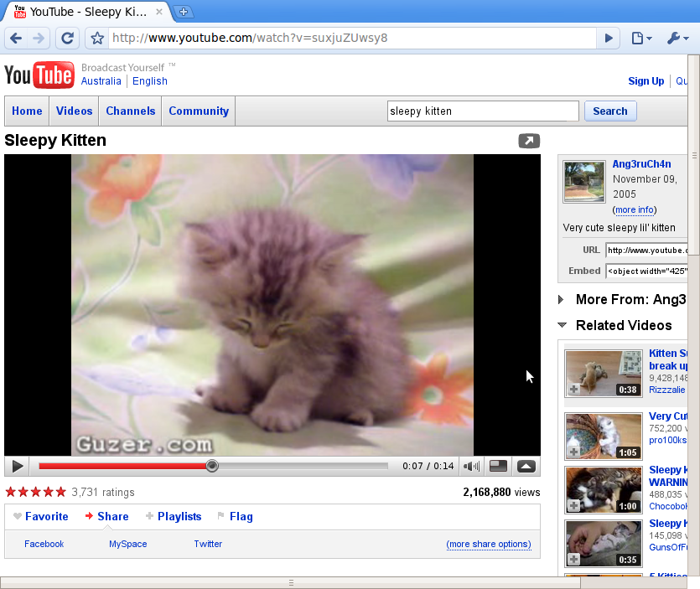Click the YouTube logo
Screen dimensions: 700x589
click(39, 75)
